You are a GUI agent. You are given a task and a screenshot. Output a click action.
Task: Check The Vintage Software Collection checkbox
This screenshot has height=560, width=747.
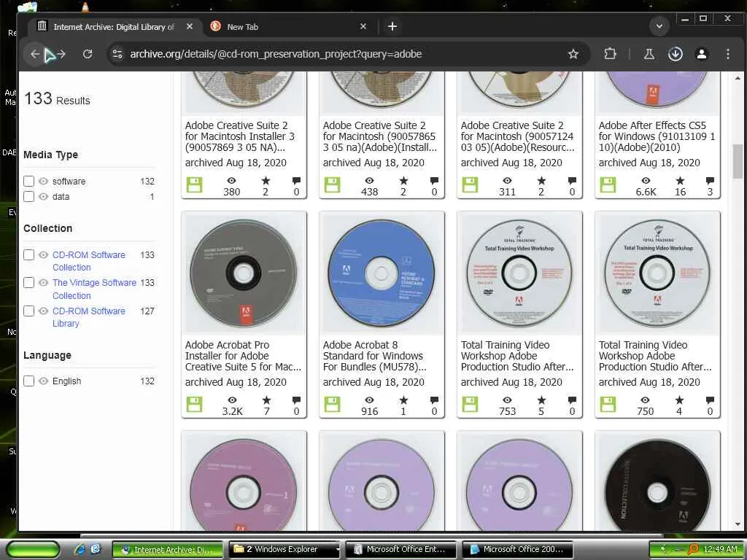pos(29,282)
